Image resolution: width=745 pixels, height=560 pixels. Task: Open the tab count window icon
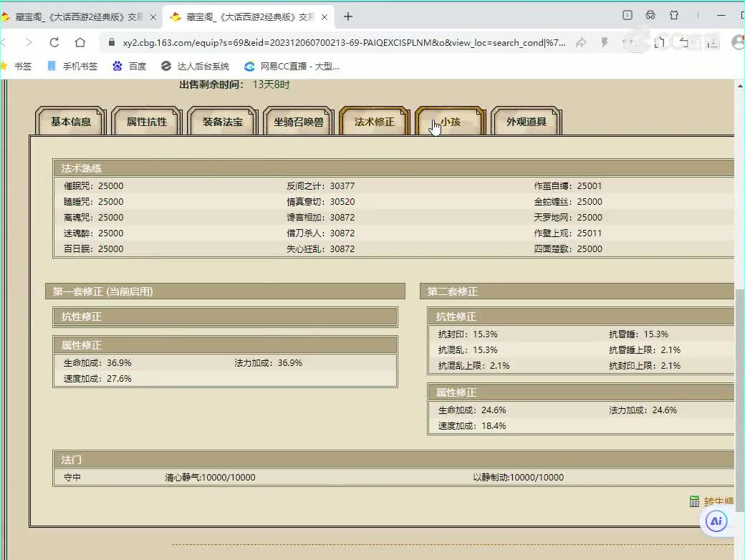coord(628,15)
